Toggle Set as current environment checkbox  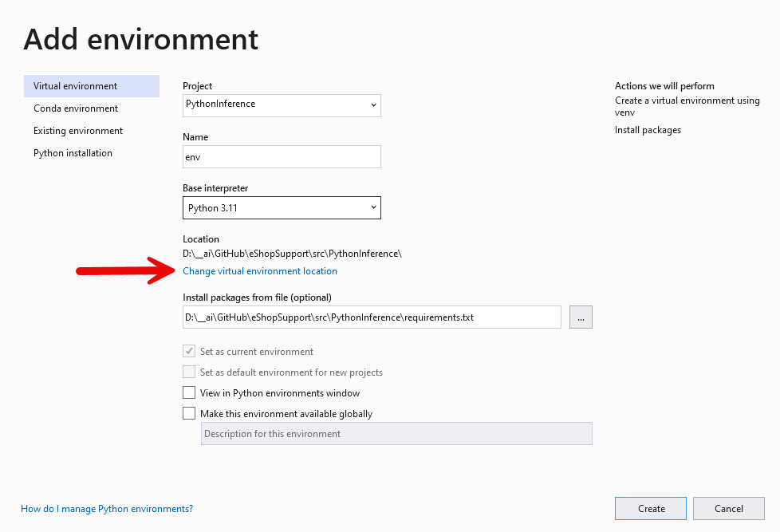coord(189,352)
